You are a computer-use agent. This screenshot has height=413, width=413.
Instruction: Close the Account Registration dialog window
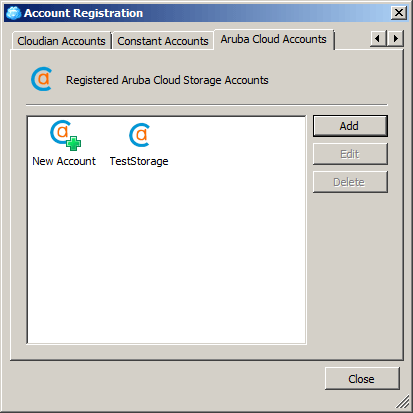399,13
